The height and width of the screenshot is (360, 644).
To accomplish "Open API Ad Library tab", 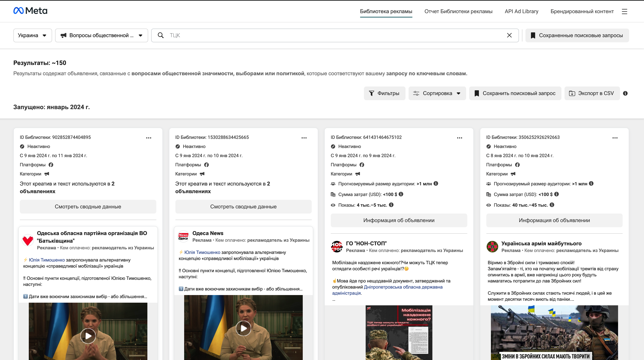I will click(x=521, y=11).
